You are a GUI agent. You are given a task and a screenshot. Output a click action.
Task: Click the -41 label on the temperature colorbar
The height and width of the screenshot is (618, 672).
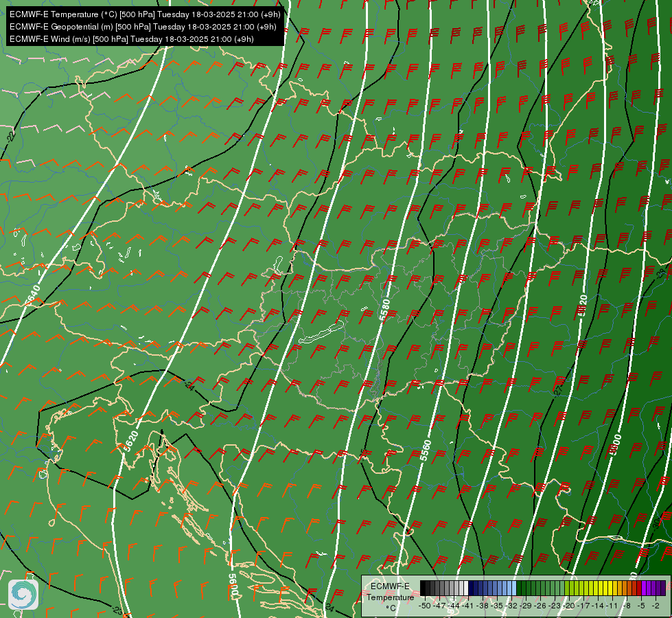(x=468, y=606)
